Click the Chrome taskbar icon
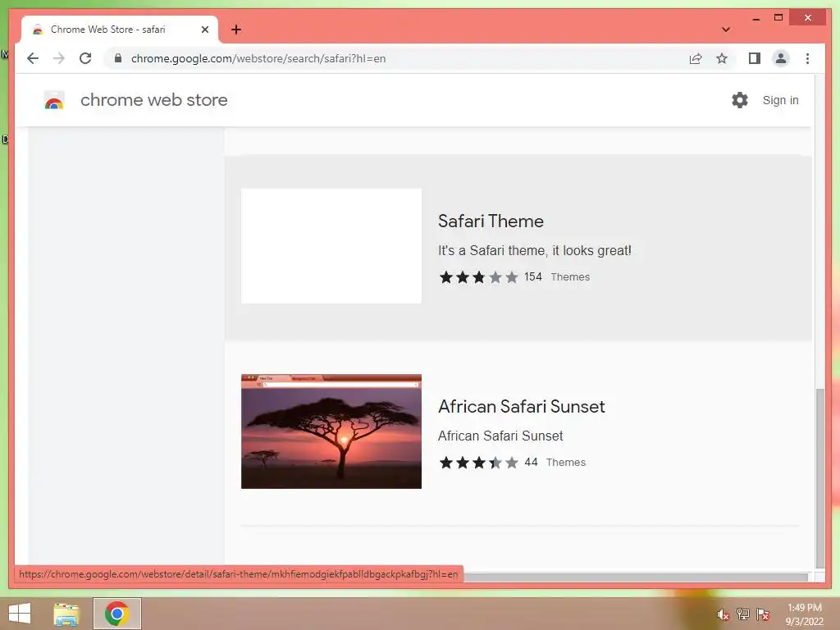Image resolution: width=840 pixels, height=630 pixels. pos(116,614)
